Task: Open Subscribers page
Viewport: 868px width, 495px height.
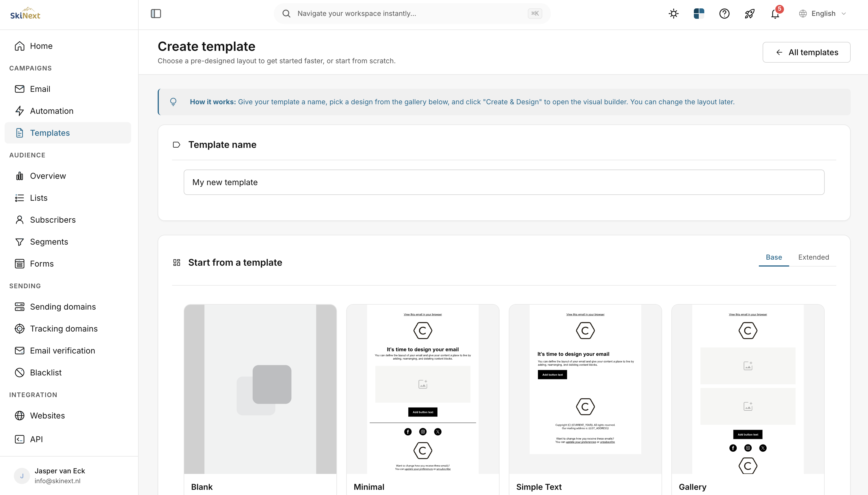Action: point(68,219)
